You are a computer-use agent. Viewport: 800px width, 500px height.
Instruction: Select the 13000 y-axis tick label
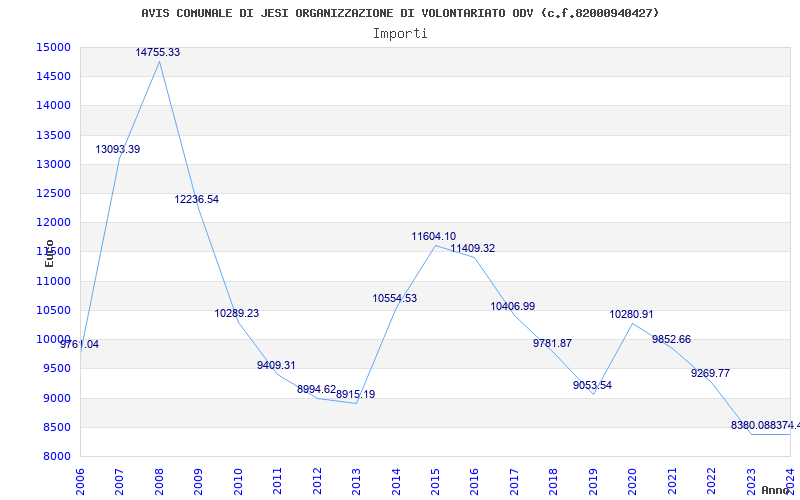point(54,164)
